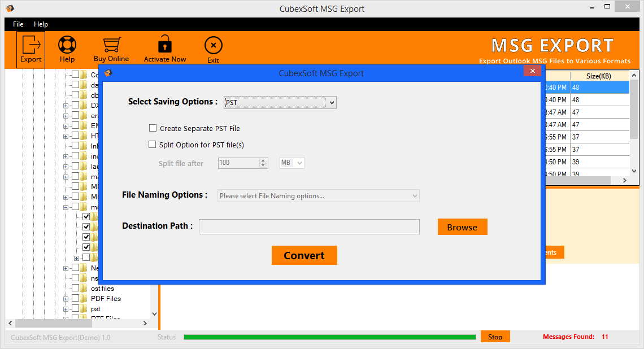Open the File Naming Options dropdown
644x349 pixels.
[x=318, y=196]
